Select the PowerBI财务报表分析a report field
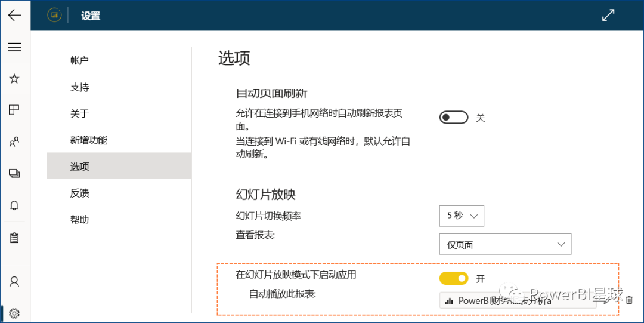This screenshot has width=644, height=323. pos(518,300)
